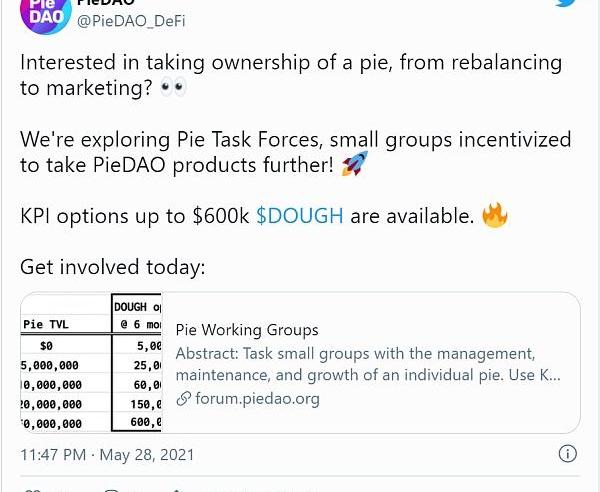600x492 pixels.
Task: Click the rocket emoji in the tweet
Action: pyautogui.click(x=354, y=164)
